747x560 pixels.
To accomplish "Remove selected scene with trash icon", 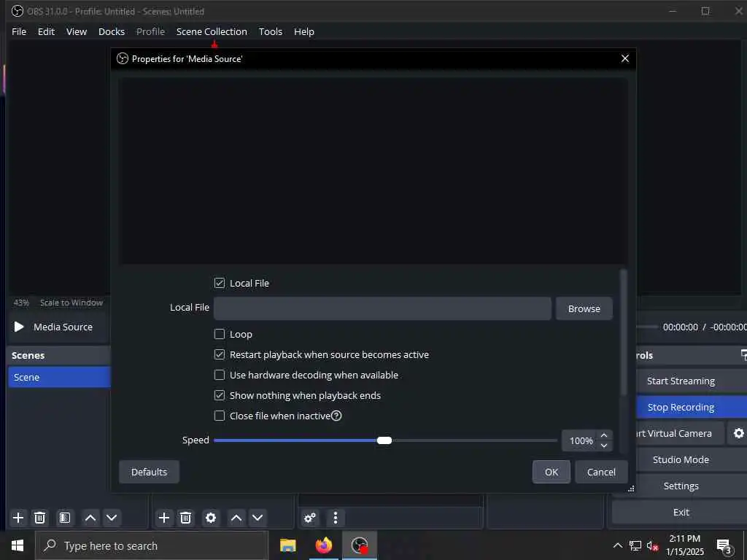I will (x=40, y=518).
